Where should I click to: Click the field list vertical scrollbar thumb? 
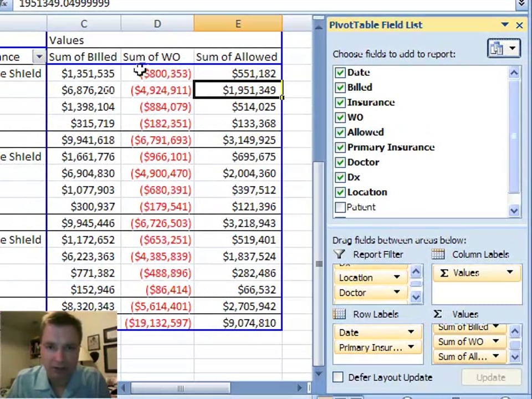[514, 136]
